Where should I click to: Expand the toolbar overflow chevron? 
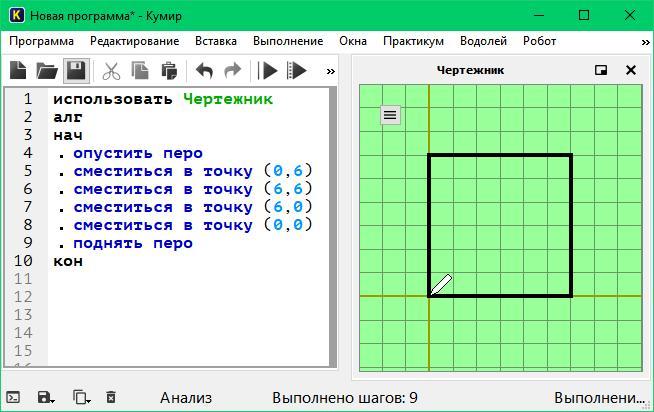click(x=330, y=71)
